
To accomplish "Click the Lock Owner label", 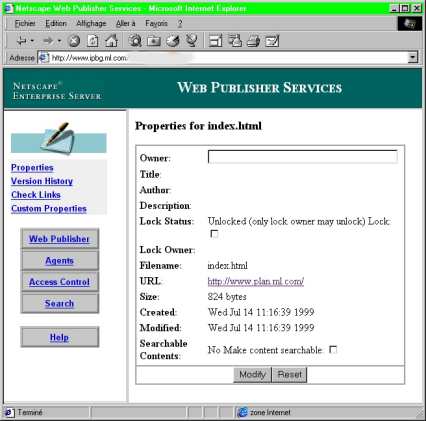I will [x=167, y=250].
